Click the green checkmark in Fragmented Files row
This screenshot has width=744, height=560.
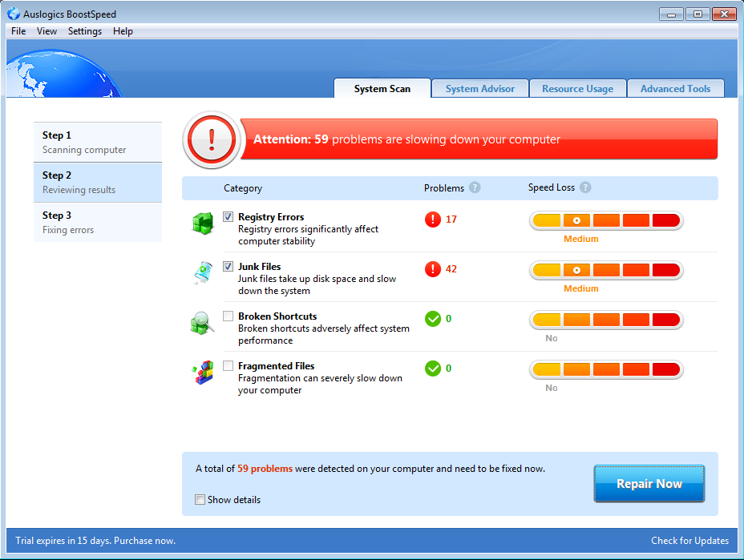pos(433,369)
